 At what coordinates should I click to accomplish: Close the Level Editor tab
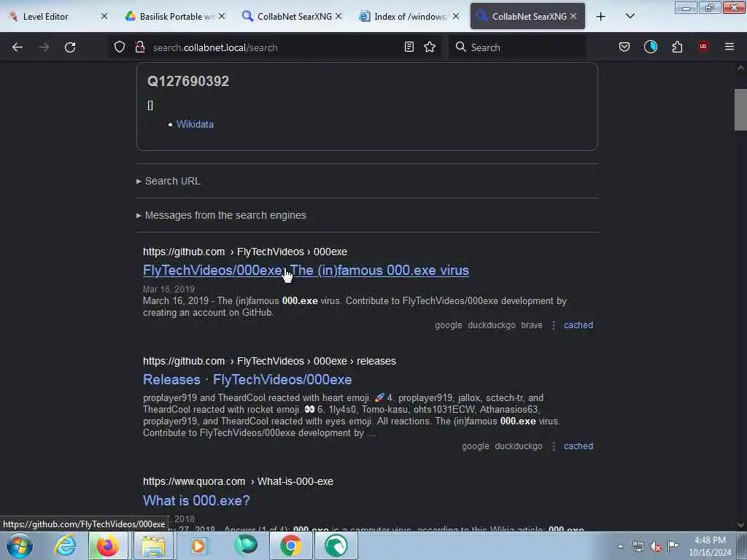[x=104, y=17]
